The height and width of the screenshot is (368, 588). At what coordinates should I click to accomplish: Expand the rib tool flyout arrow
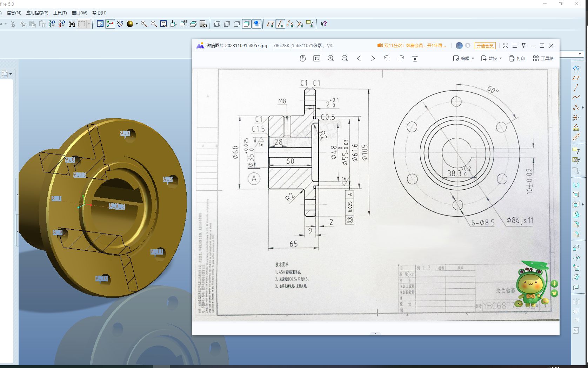(x=583, y=204)
